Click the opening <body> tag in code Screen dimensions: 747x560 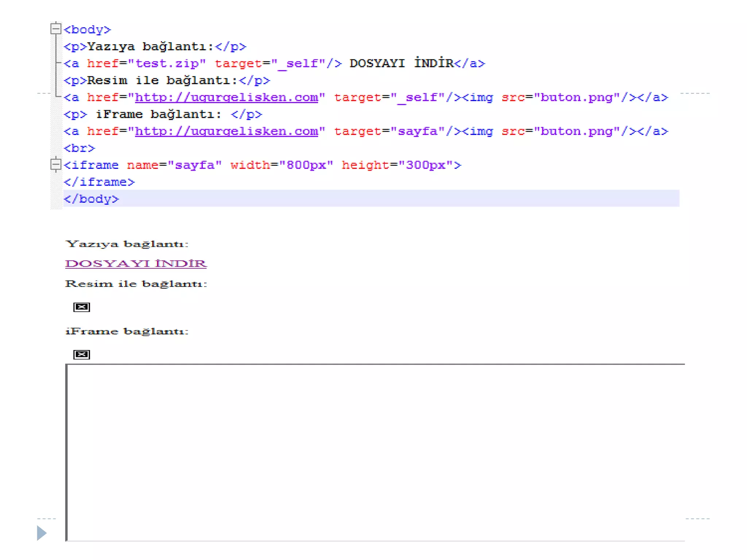(x=87, y=30)
